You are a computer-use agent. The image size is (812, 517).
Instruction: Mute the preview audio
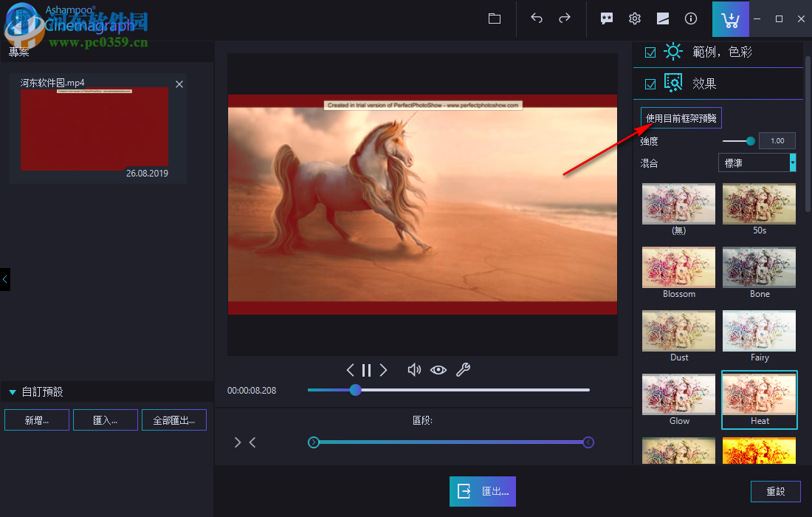point(414,370)
